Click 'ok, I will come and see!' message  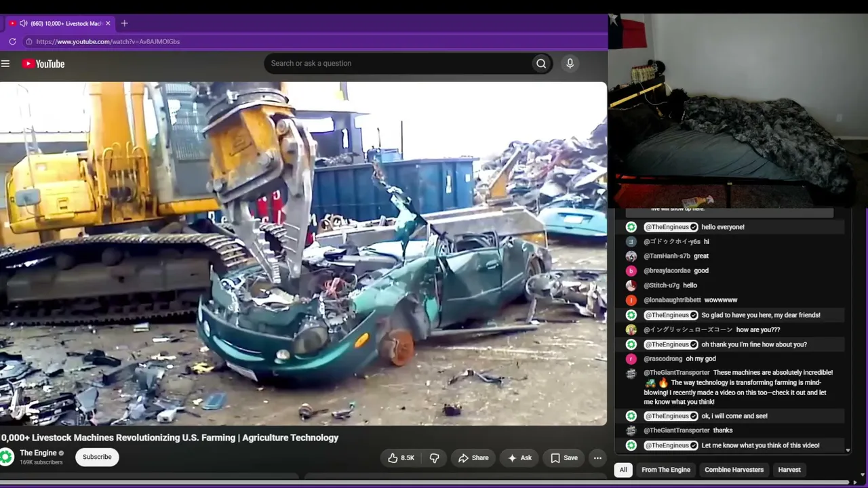coord(734,416)
